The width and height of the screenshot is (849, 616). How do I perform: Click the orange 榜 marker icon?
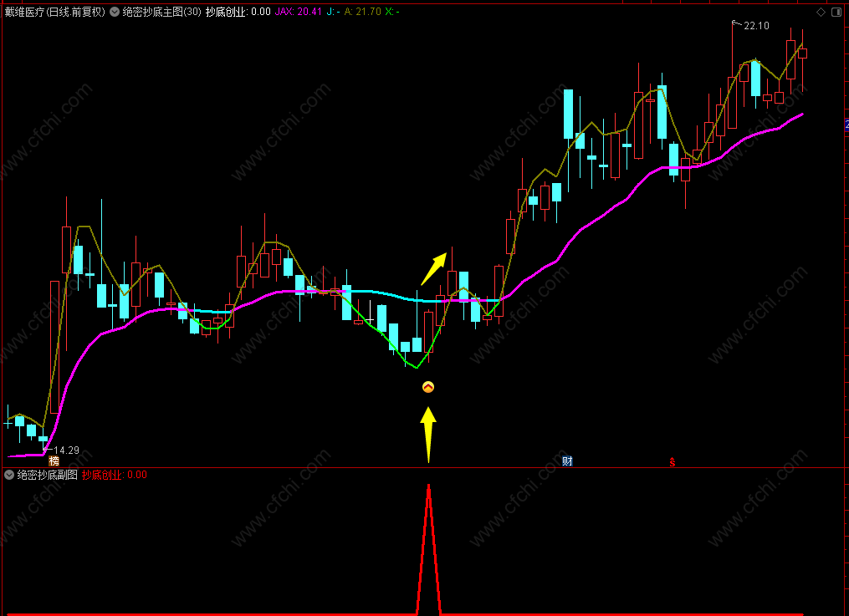coord(54,461)
